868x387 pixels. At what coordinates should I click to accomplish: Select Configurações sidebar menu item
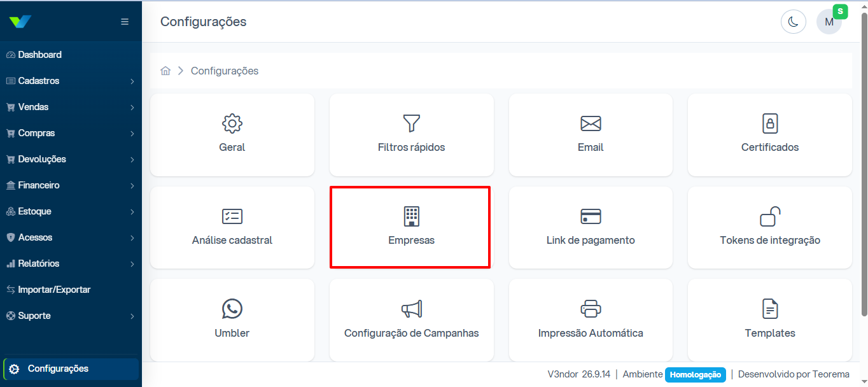pyautogui.click(x=71, y=369)
